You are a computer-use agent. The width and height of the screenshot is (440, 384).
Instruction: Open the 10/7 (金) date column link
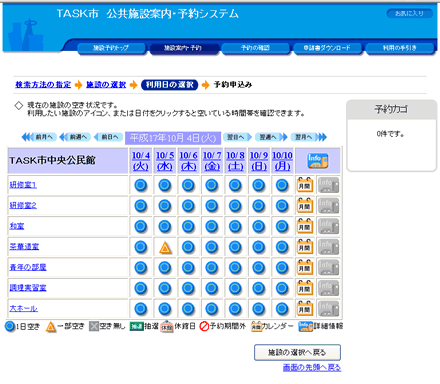(212, 161)
